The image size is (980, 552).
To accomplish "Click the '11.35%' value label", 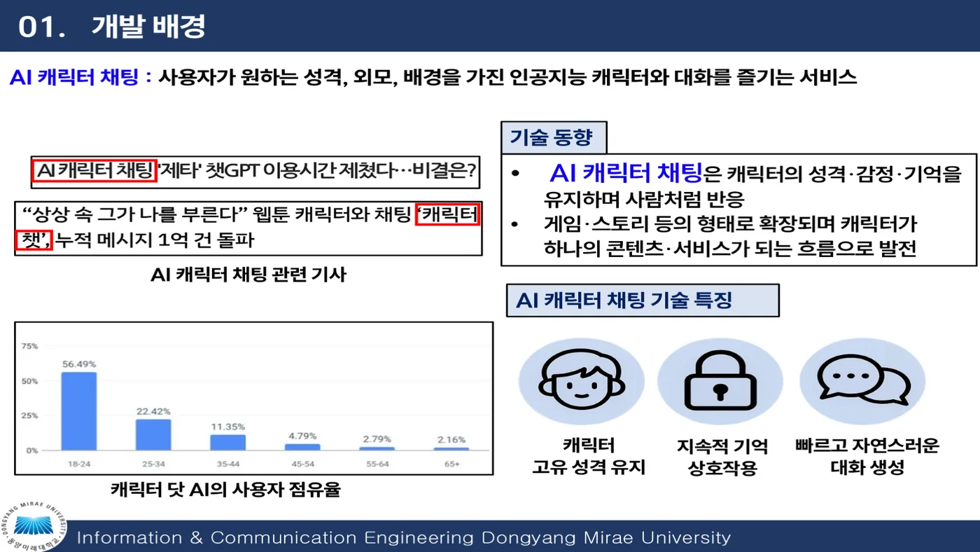I will [x=228, y=427].
